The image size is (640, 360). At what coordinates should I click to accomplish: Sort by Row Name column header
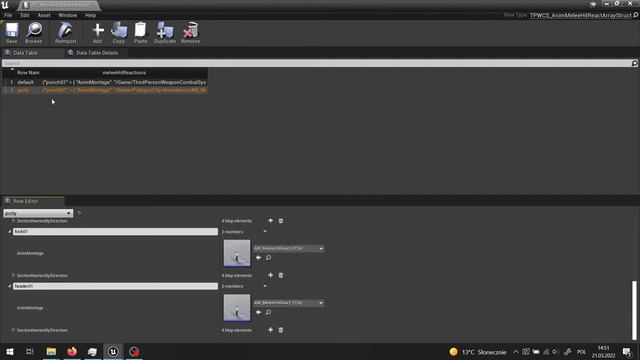[x=28, y=72]
